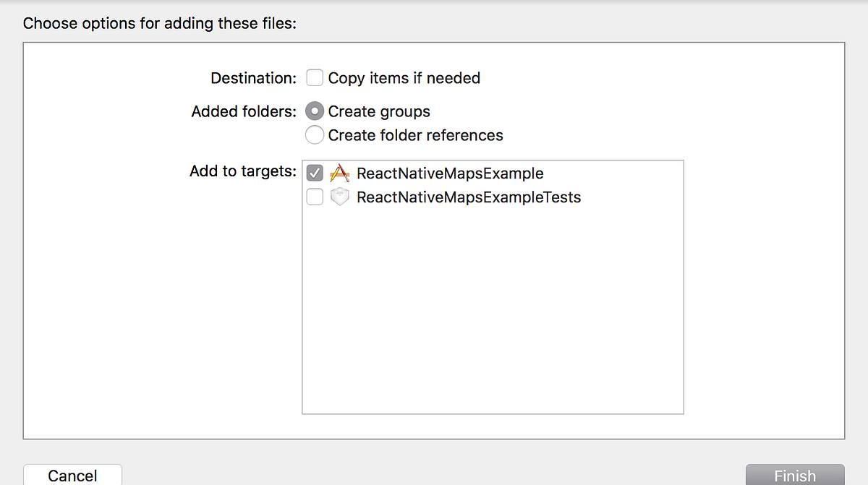Uncheck the ReactNativeMapsExample target checkbox
This screenshot has width=868, height=485.
(315, 173)
